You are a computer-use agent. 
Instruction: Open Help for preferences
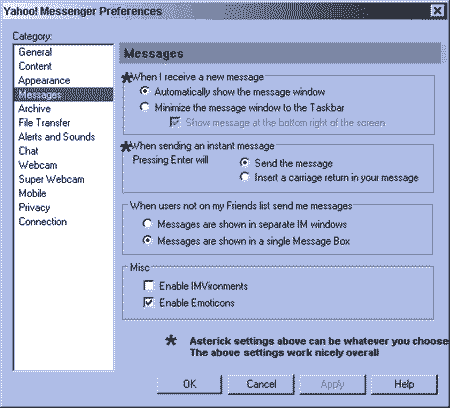pyautogui.click(x=404, y=384)
